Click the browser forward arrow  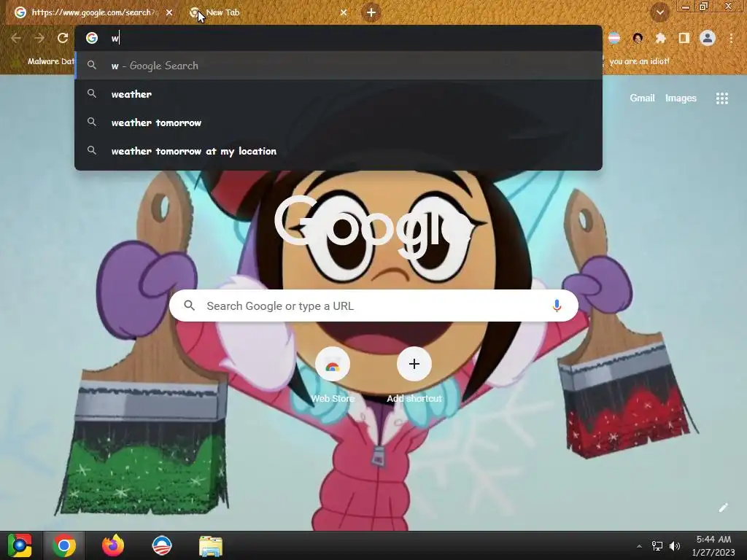pyautogui.click(x=39, y=38)
